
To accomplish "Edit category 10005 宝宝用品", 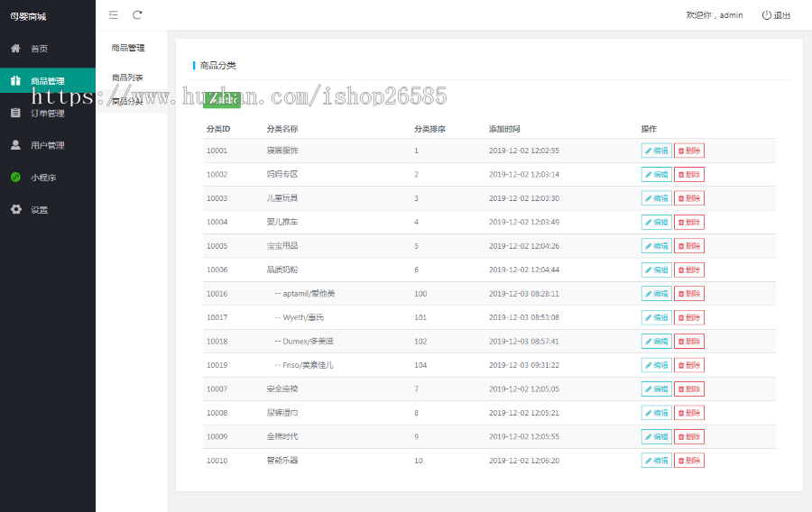I will (657, 246).
